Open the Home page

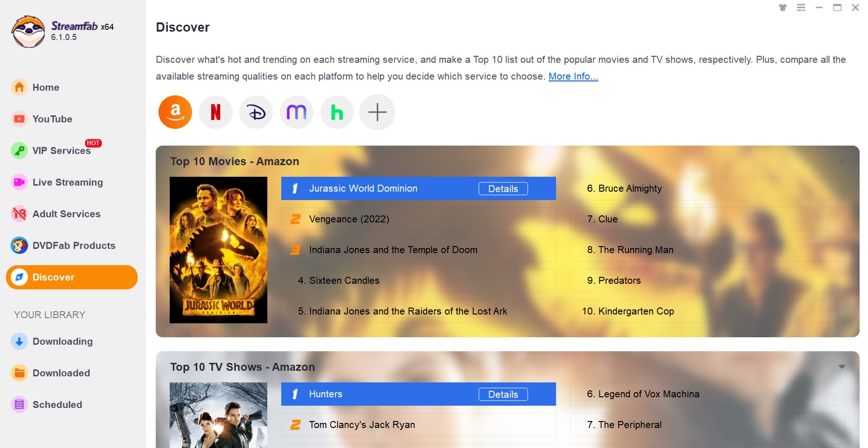coord(46,87)
